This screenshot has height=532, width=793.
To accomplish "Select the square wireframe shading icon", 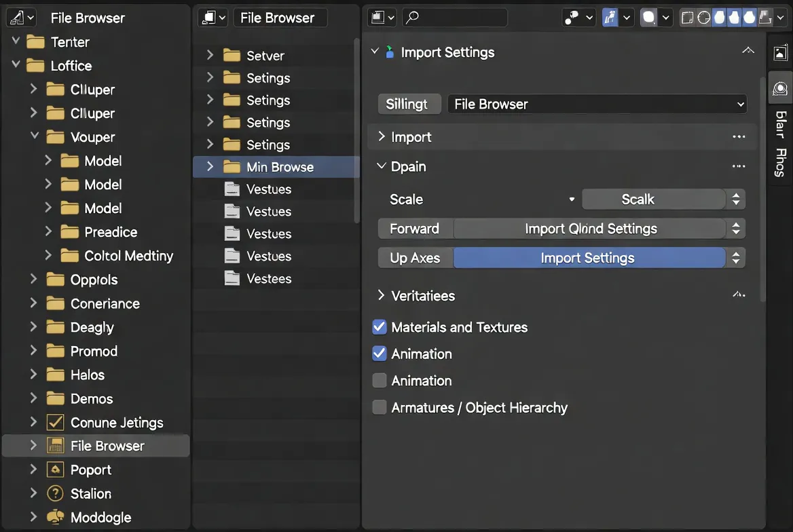I will (x=687, y=18).
